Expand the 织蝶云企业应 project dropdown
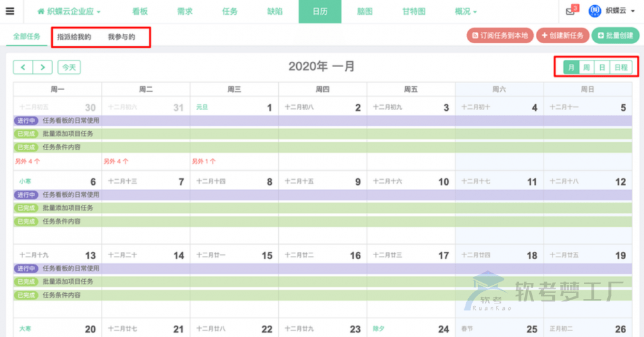The width and height of the screenshot is (644, 337). pyautogui.click(x=69, y=12)
